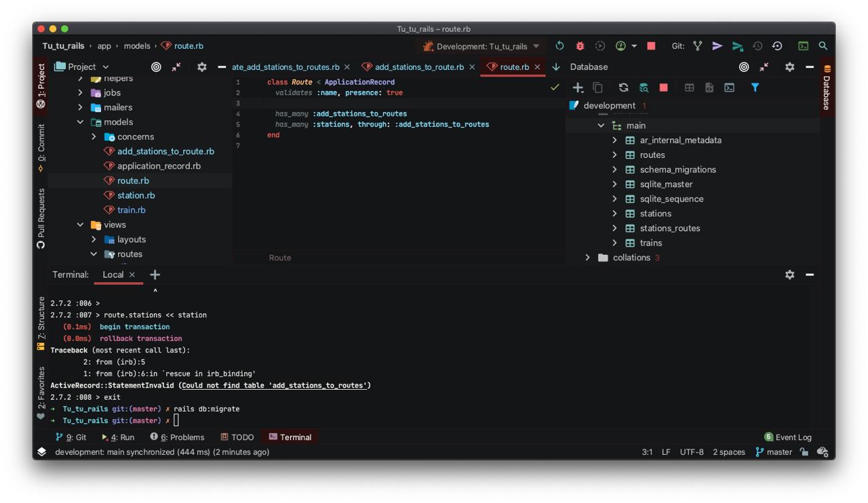This screenshot has height=503, width=868.
Task: Hide the Project panel with minus icon
Action: (x=222, y=67)
